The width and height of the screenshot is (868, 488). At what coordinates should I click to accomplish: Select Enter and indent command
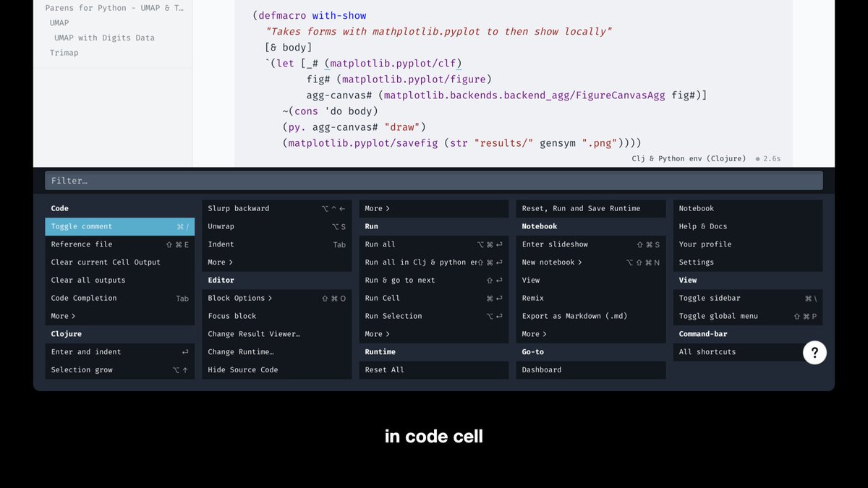119,352
